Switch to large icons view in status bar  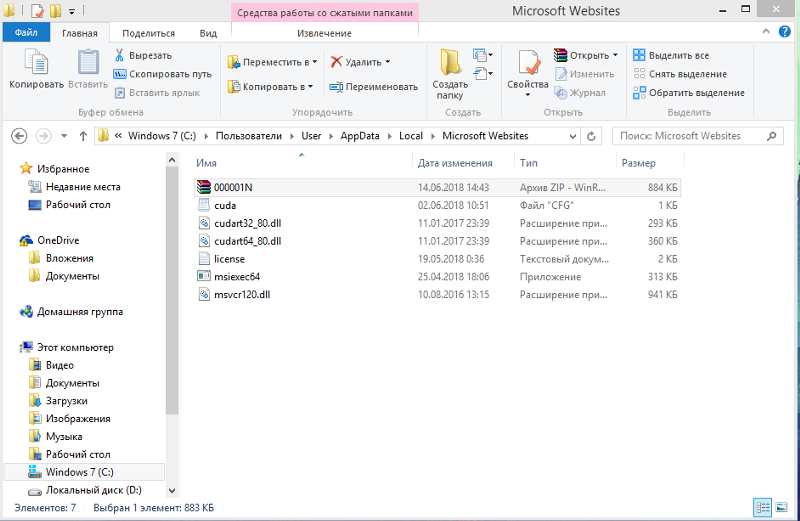(x=781, y=507)
